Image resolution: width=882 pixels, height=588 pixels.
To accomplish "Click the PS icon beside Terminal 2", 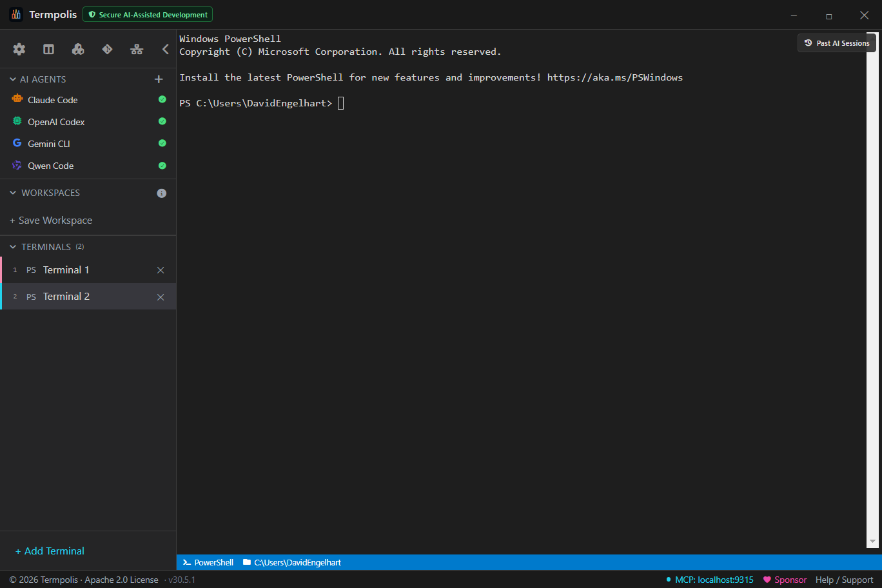I will pyautogui.click(x=31, y=297).
